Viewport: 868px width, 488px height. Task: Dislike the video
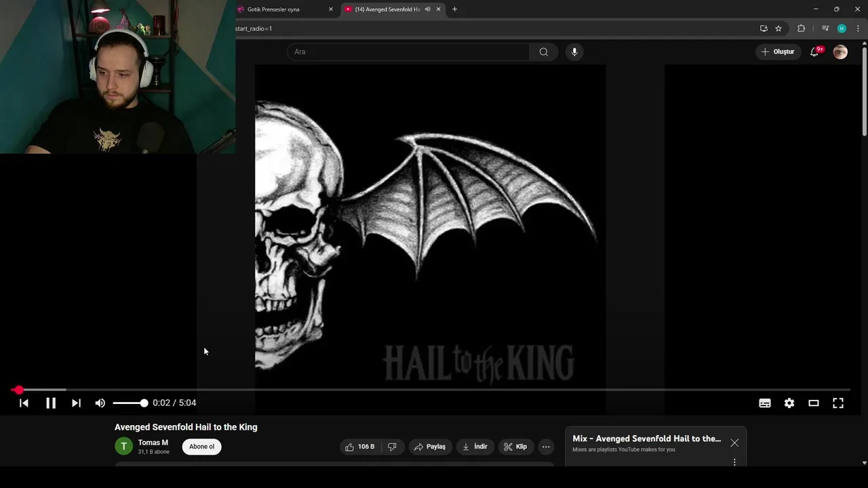tap(392, 447)
